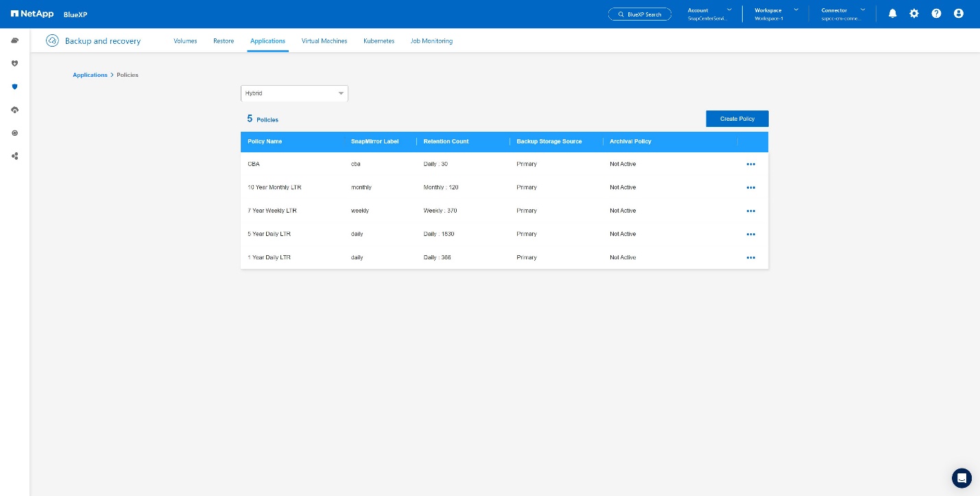980x496 pixels.
Task: Expand the Account dropdown
Action: click(x=710, y=14)
